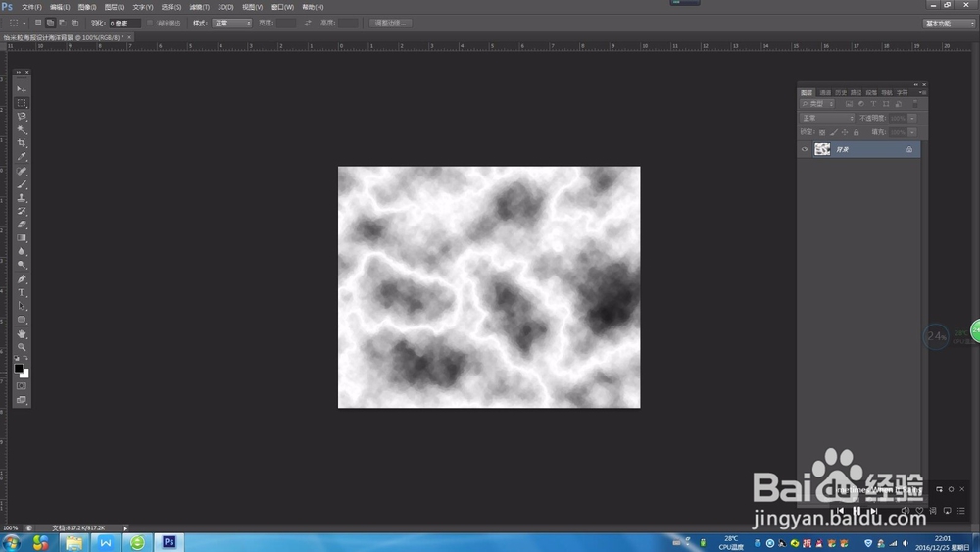Toggle lock image pixels brush icon
Screen dimensions: 980x552
click(834, 132)
